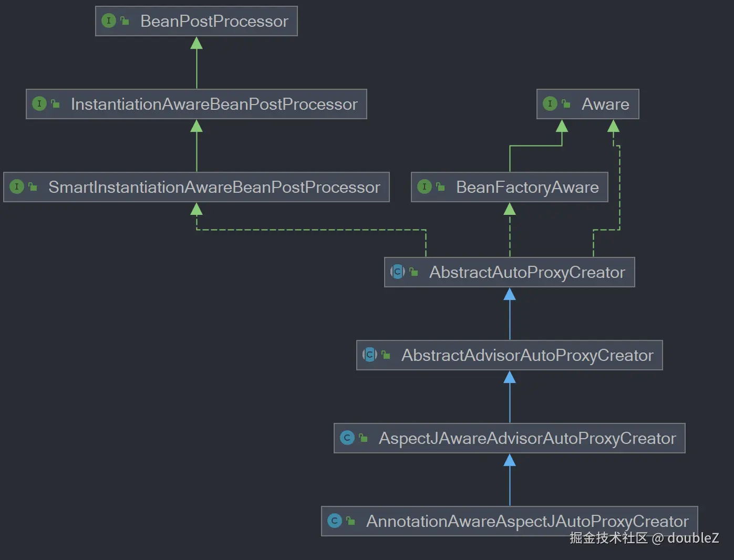
Task: Click the public lock icon on BeanFactoryAware
Action: [440, 186]
